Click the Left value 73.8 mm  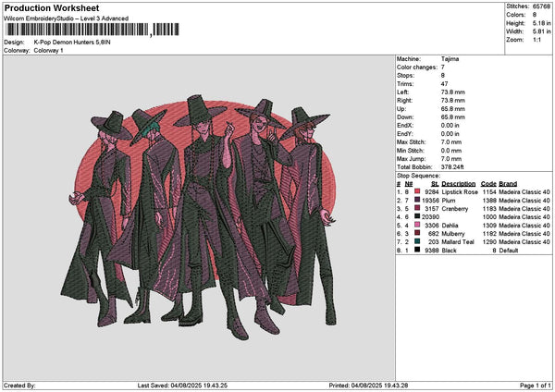(x=453, y=92)
